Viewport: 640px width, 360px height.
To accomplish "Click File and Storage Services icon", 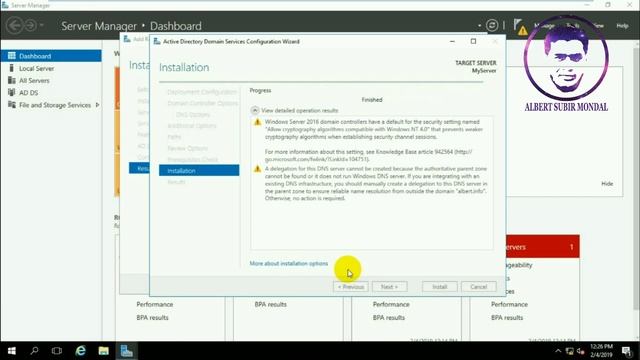I will (x=11, y=104).
